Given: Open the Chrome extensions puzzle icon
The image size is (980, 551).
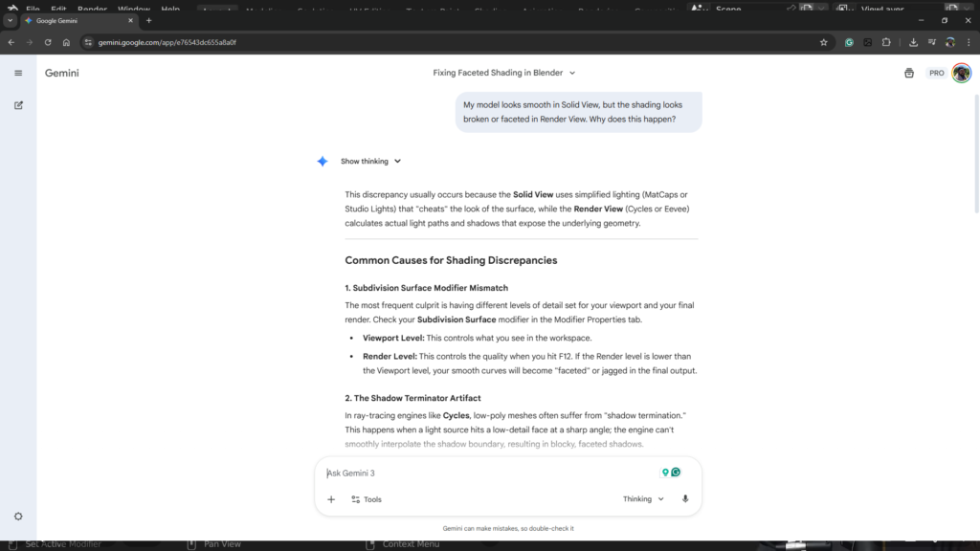Looking at the screenshot, I should coord(886,42).
